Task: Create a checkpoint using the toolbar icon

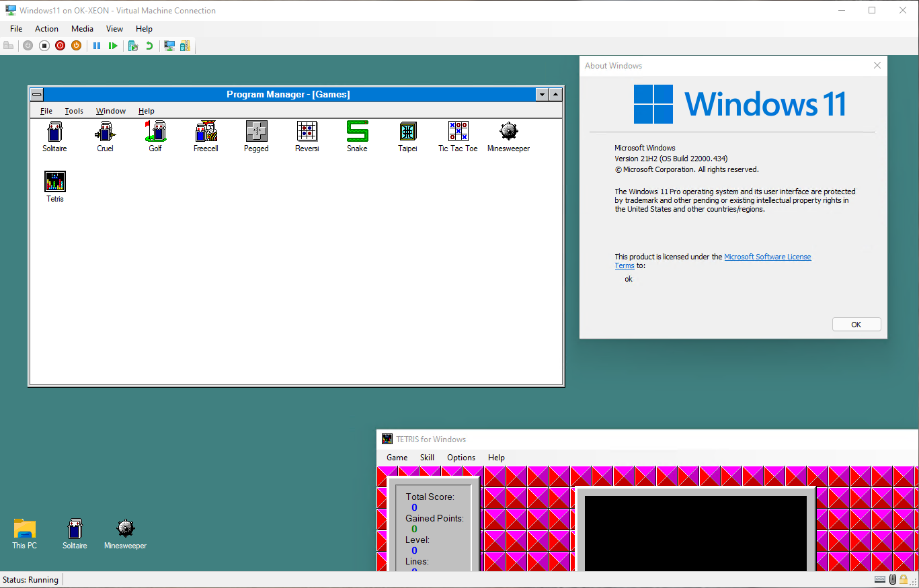Action: (132, 45)
